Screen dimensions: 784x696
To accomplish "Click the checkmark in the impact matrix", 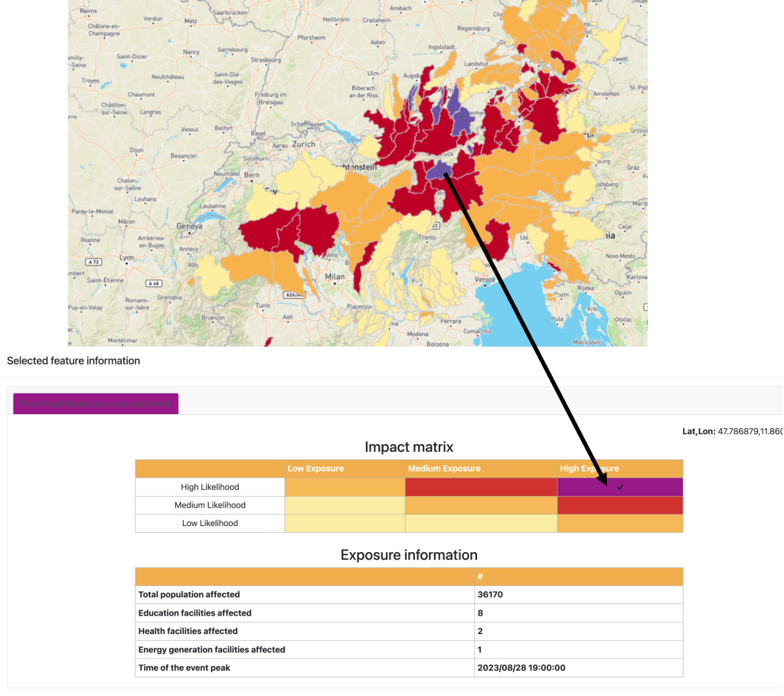I will 620,487.
